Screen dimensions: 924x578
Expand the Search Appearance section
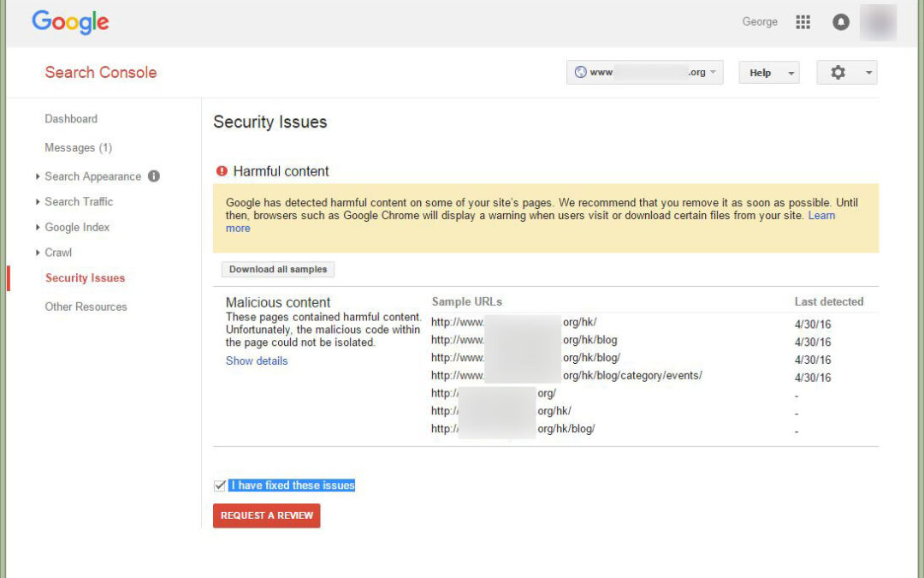click(x=93, y=176)
